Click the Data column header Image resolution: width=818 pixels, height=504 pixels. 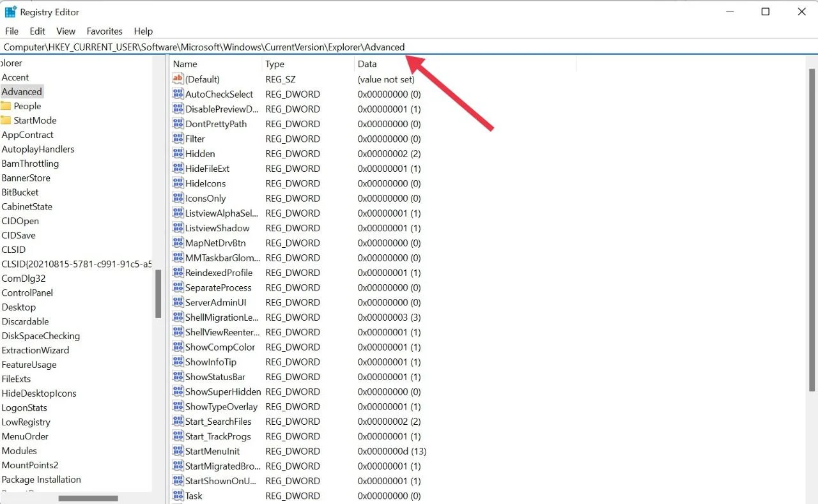point(367,64)
